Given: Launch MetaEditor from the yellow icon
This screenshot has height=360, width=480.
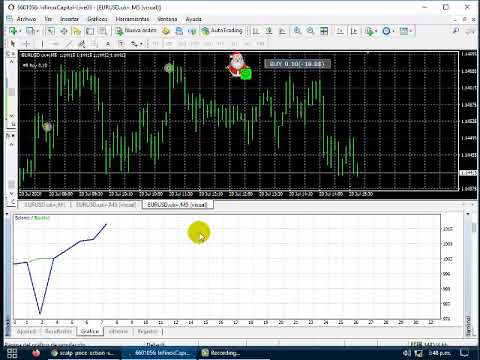Looking at the screenshot, I should tap(166, 31).
